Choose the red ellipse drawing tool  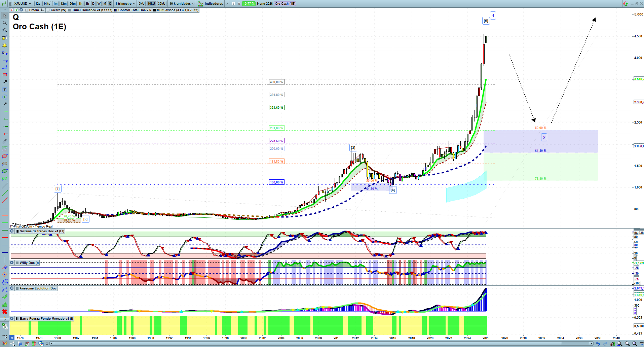click(x=5, y=156)
